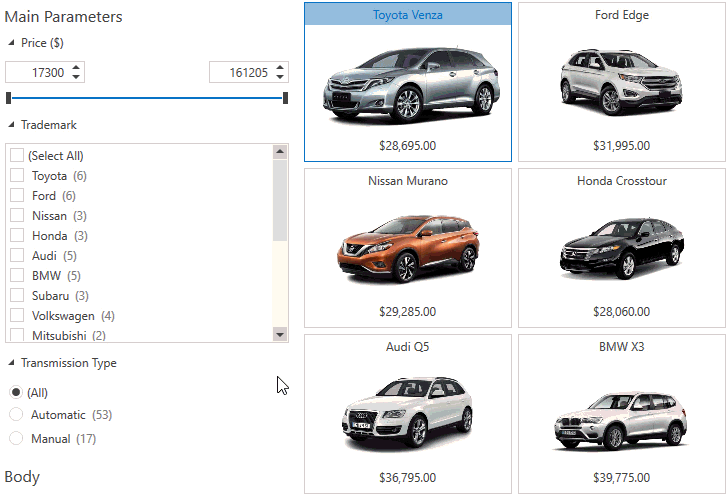Image resolution: width=728 pixels, height=496 pixels.
Task: Collapse the Trademark filter group
Action: point(11,125)
